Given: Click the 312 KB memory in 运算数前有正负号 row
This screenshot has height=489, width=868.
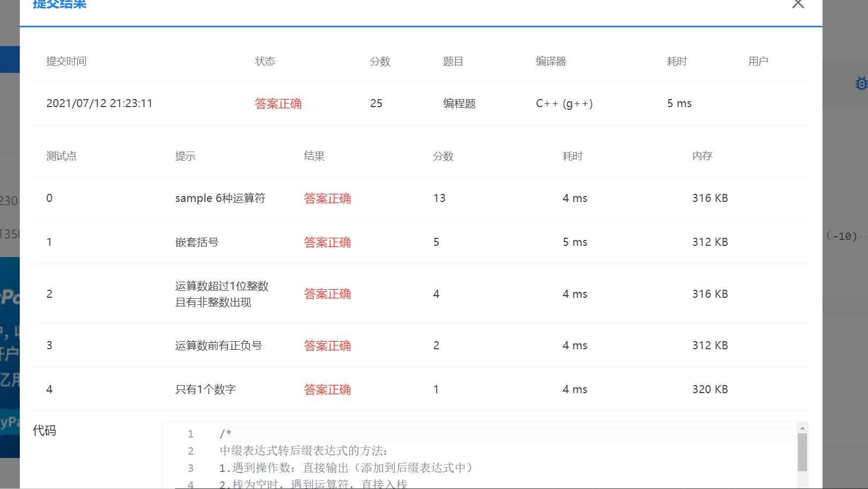Looking at the screenshot, I should click(710, 345).
